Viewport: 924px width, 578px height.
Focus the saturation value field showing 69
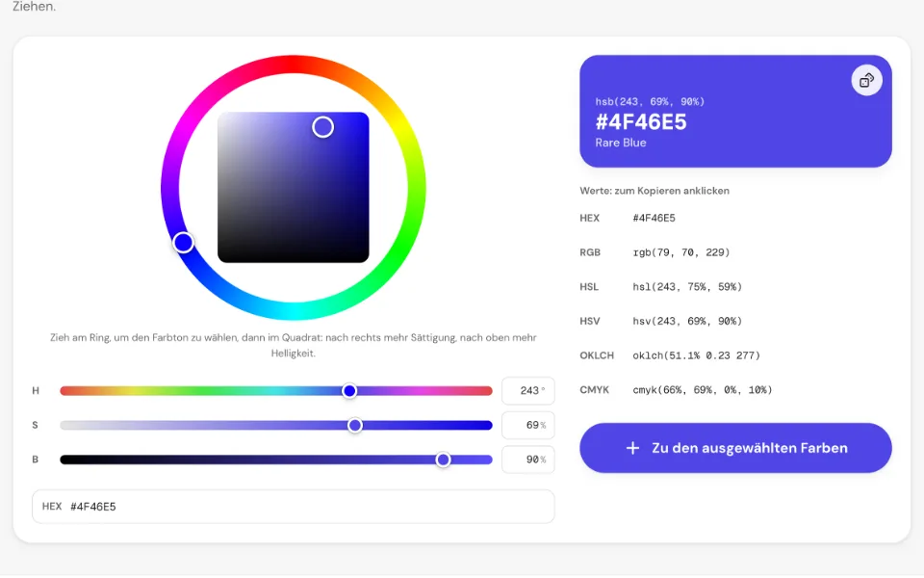click(x=528, y=425)
